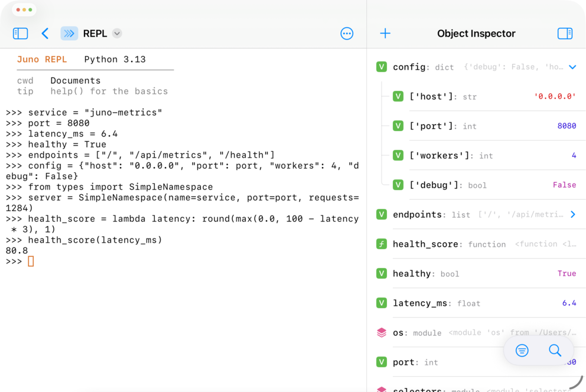This screenshot has height=392, width=586.
Task: Collapse the config dict entry
Action: tap(572, 67)
